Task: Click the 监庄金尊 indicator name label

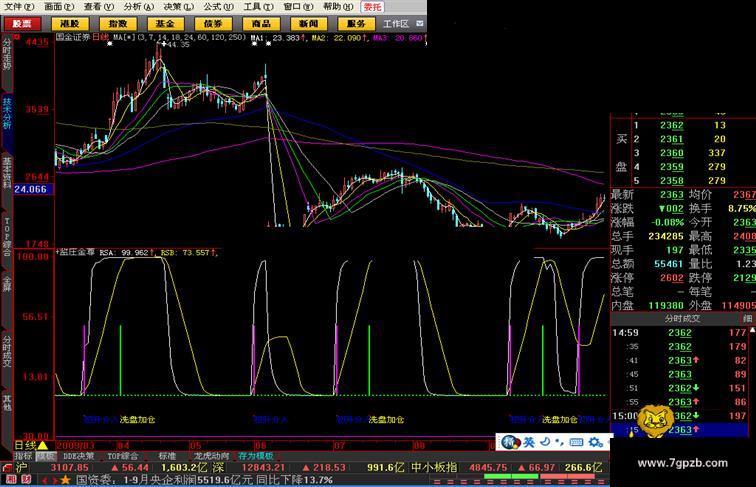Action: 76,252
